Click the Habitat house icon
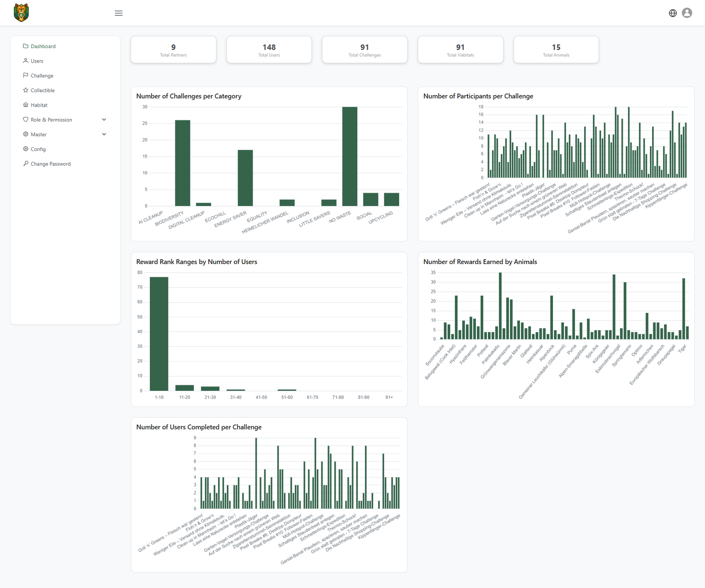 pyautogui.click(x=26, y=105)
